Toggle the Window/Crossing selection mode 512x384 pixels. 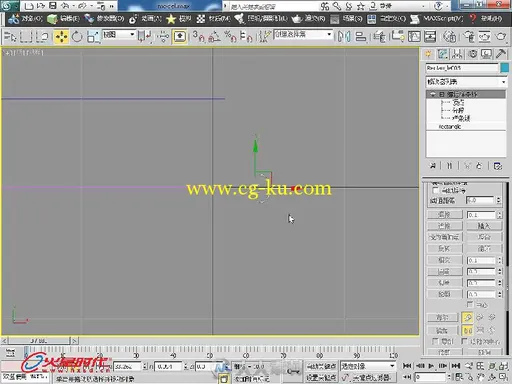(x=42, y=36)
